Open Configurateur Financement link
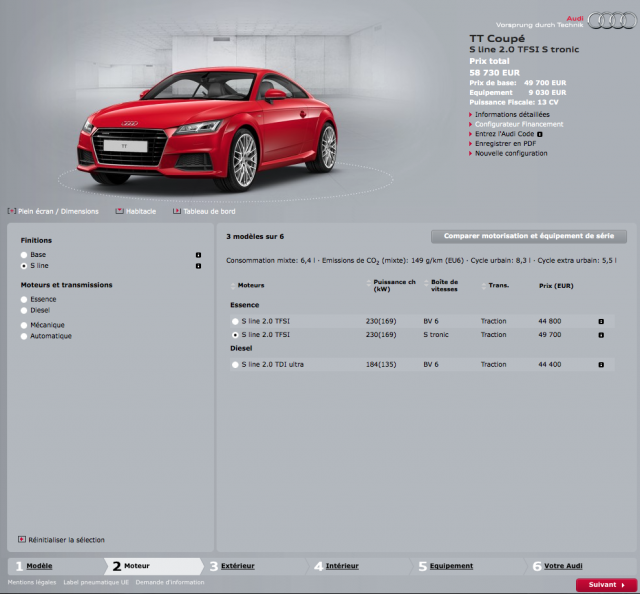Screen dimensions: 640x594 point(519,124)
